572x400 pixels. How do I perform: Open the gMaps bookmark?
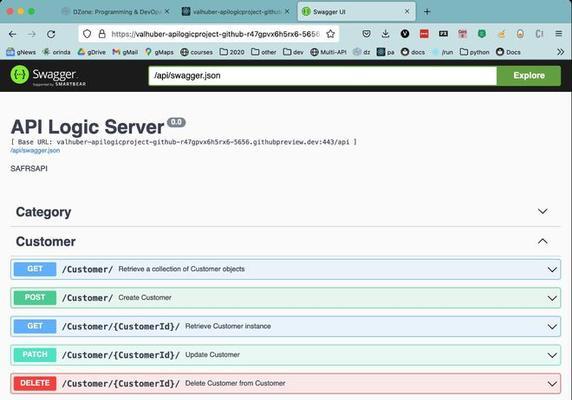point(159,52)
